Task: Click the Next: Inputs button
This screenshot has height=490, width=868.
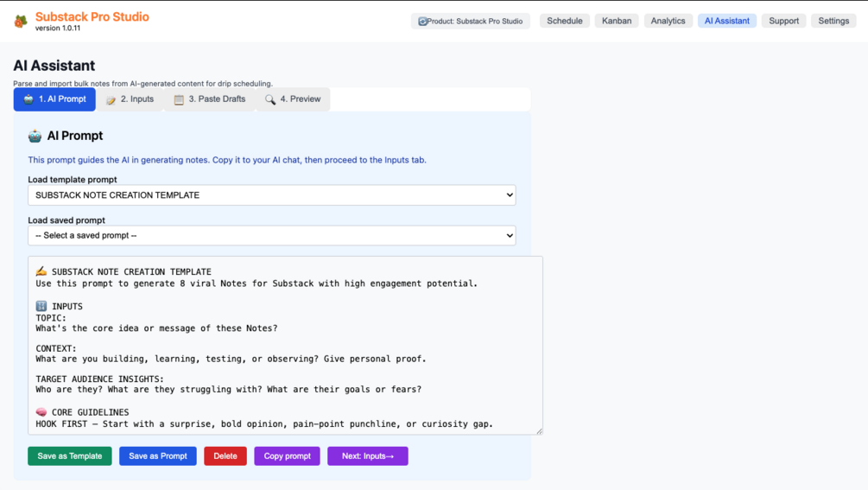Action: click(x=367, y=456)
